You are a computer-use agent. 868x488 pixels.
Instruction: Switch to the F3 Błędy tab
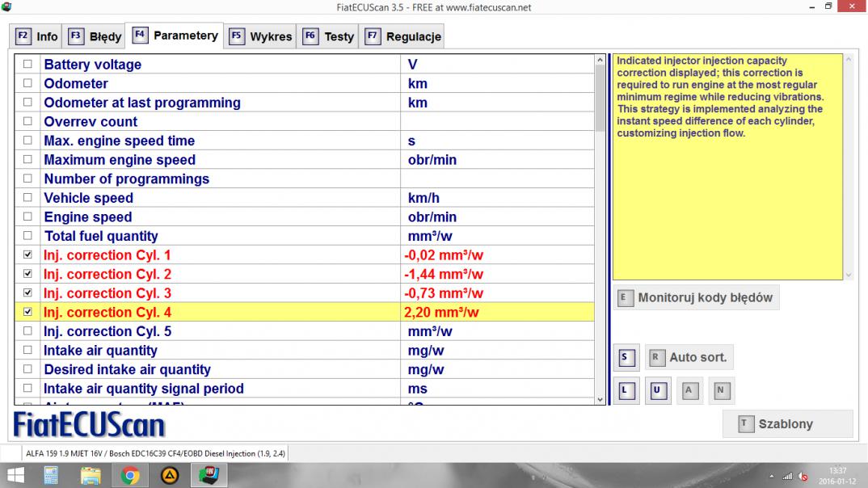(x=94, y=36)
